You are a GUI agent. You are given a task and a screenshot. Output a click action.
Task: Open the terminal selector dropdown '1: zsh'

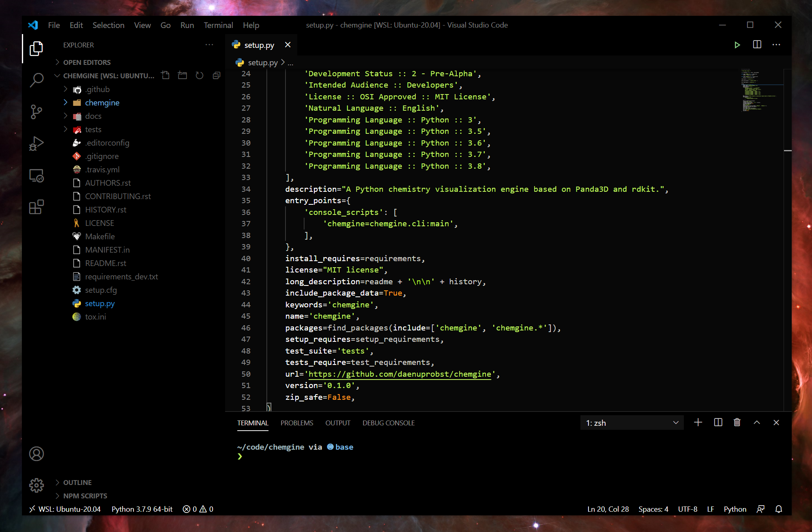tap(632, 423)
